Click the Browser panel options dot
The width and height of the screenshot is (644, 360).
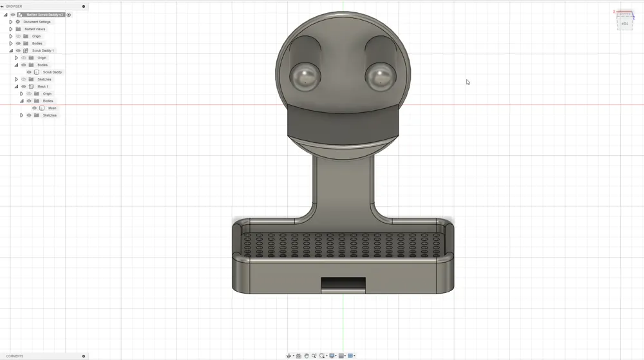pos(84,6)
